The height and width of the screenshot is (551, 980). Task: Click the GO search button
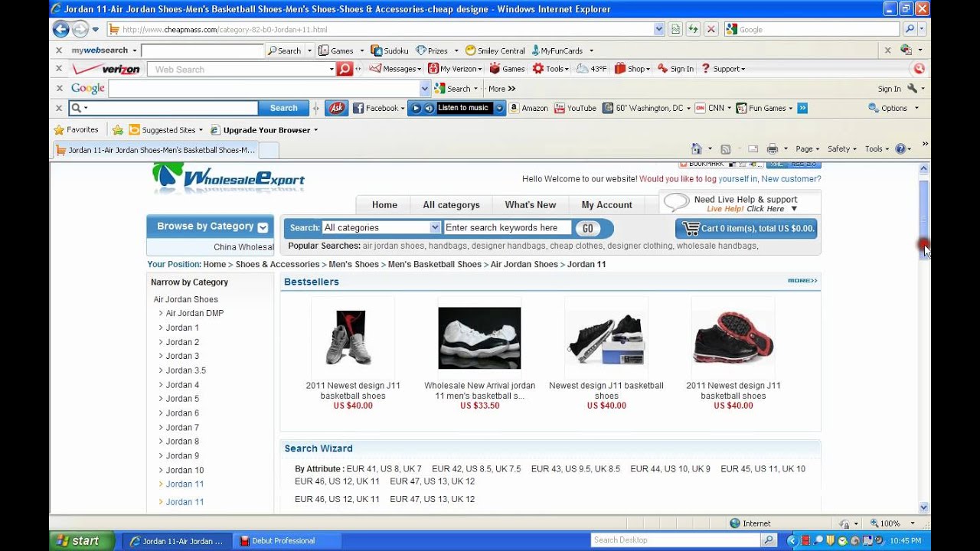[587, 228]
